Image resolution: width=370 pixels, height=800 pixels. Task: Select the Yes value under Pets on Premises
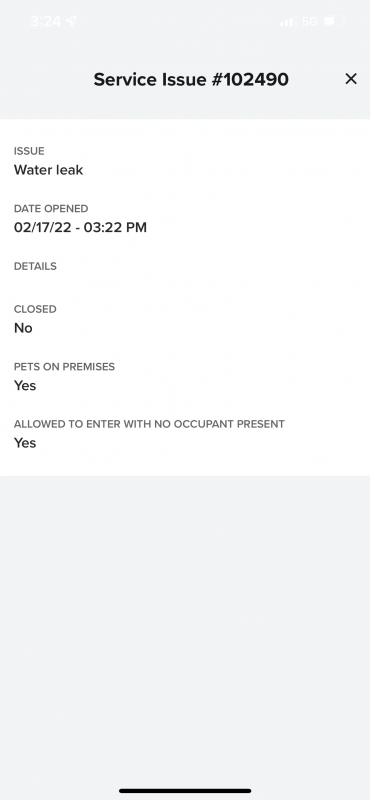pos(25,386)
